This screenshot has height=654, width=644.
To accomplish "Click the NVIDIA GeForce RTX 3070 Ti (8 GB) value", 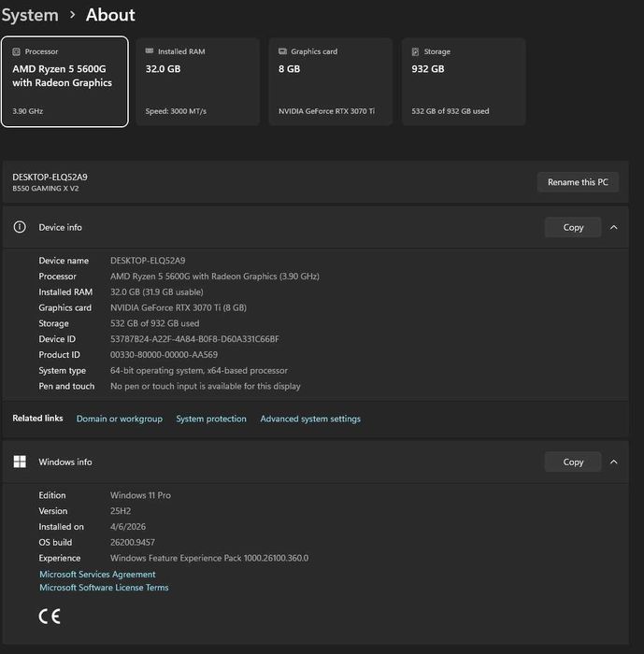I will pos(179,307).
